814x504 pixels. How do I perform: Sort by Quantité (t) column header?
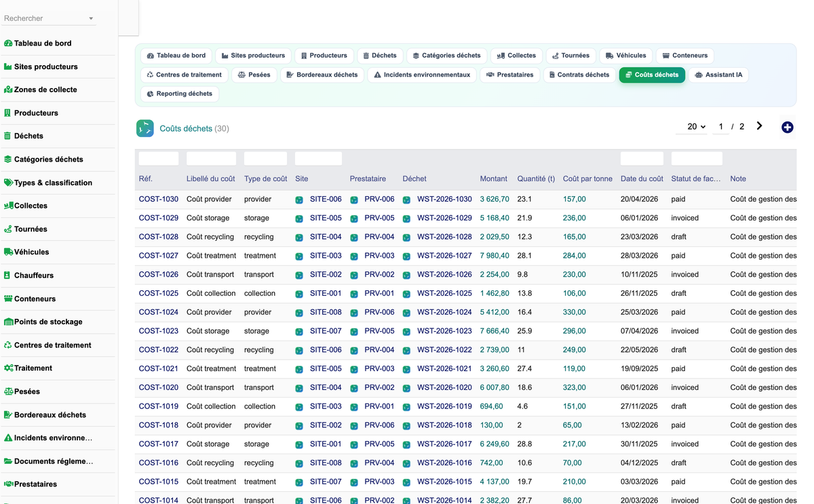click(x=536, y=179)
